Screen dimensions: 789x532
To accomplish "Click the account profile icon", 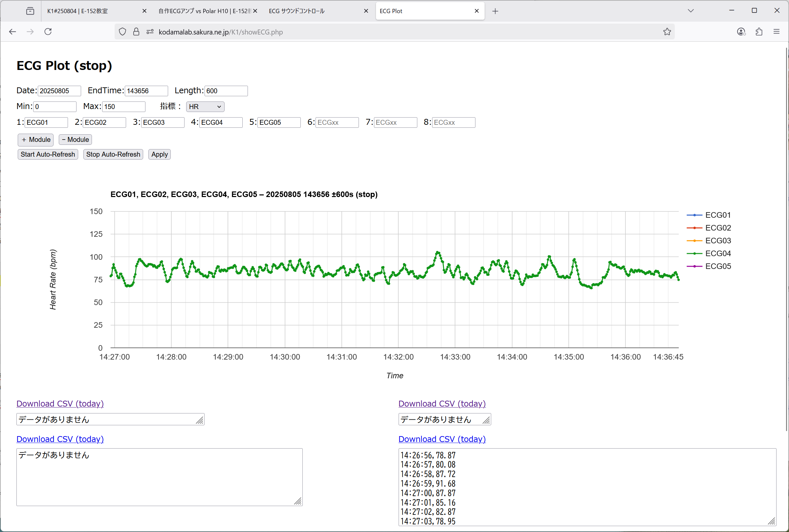I will [x=741, y=32].
